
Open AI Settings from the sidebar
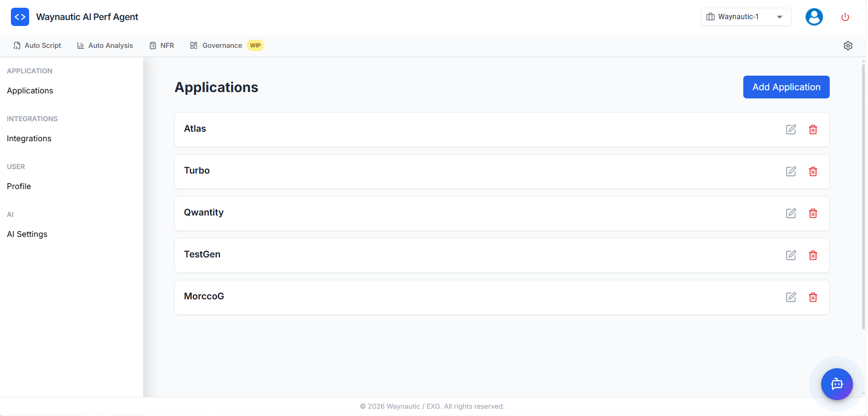[27, 234]
